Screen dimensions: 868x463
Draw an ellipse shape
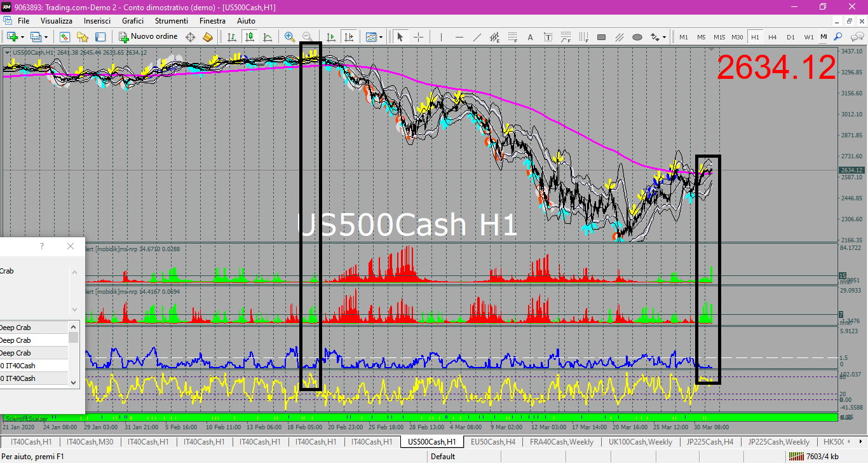(x=637, y=37)
